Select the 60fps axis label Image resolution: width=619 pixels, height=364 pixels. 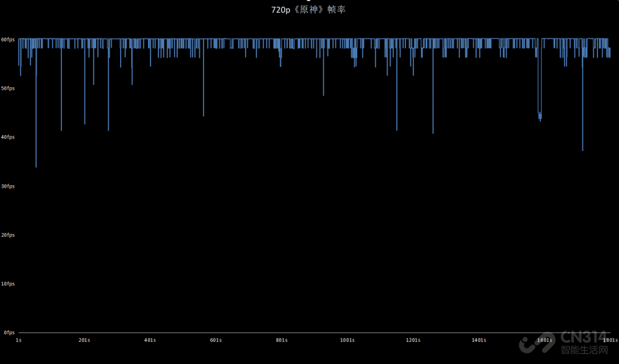pyautogui.click(x=8, y=40)
